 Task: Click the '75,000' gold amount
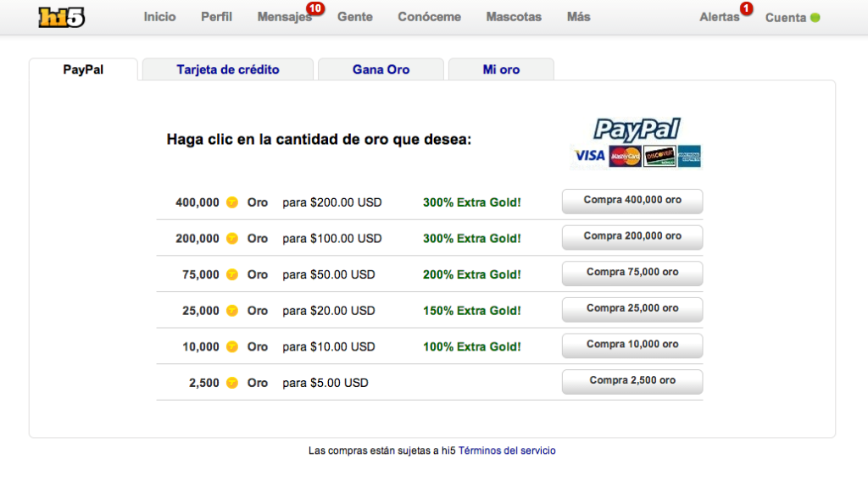(x=201, y=274)
